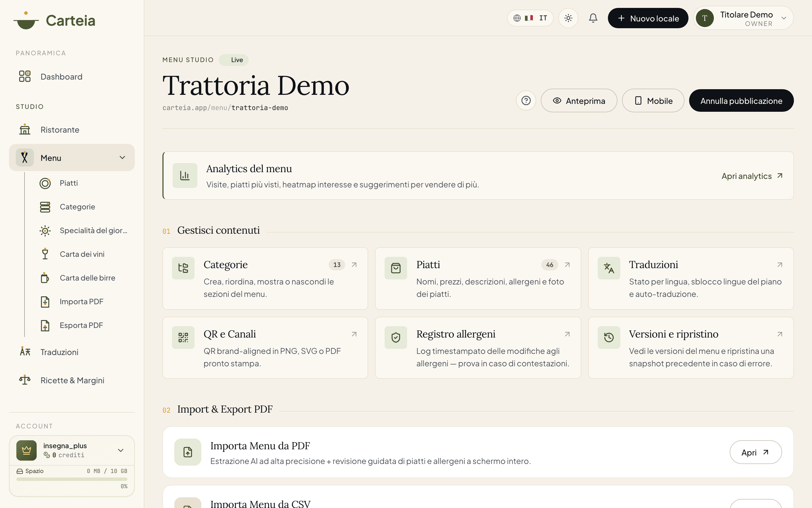Click the Traduzioni card translate icon
This screenshot has height=508, width=812.
coord(609,268)
